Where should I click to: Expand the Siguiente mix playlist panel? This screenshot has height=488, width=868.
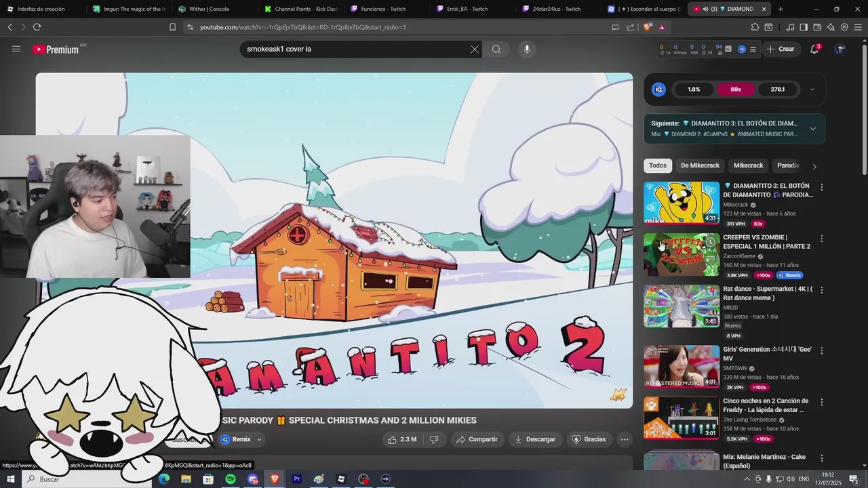813,129
